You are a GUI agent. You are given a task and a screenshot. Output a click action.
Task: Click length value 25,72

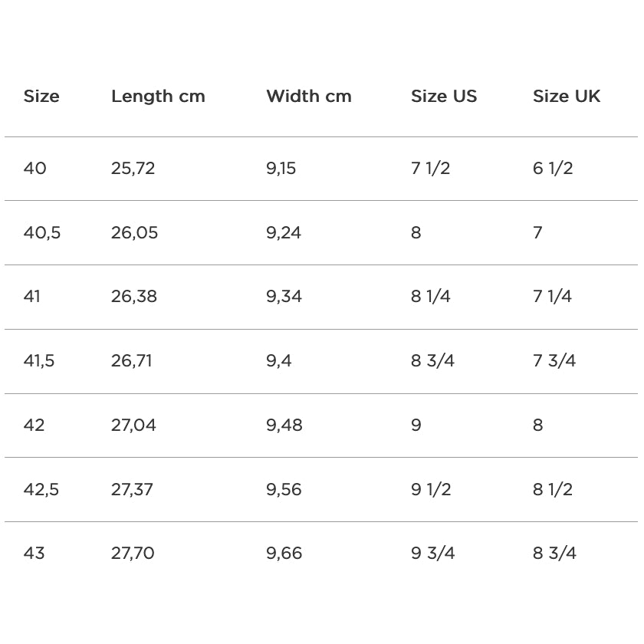pyautogui.click(x=133, y=169)
